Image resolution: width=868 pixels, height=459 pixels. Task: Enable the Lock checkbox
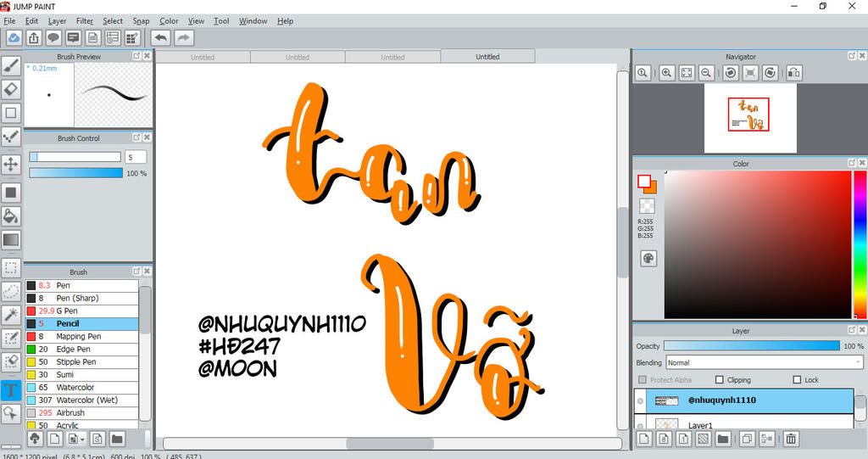[797, 380]
